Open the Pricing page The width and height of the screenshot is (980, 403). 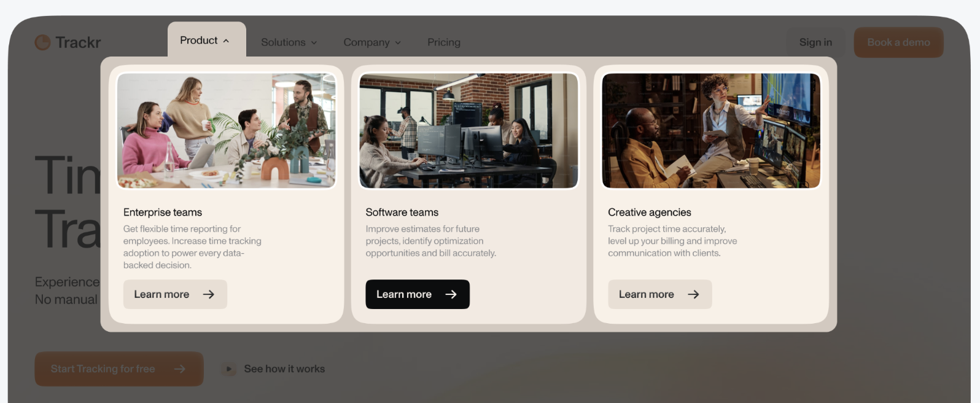click(444, 42)
